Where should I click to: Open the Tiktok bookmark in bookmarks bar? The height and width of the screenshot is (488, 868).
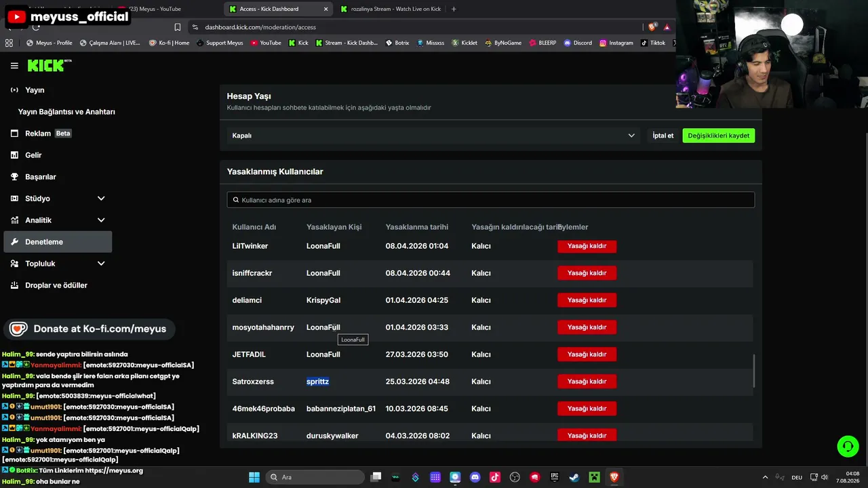click(x=653, y=43)
